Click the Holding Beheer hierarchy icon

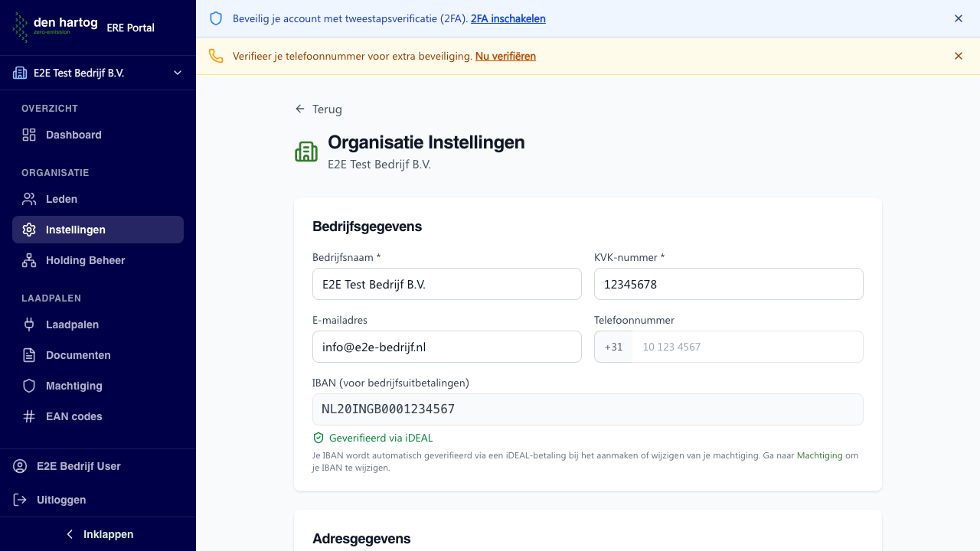pos(29,260)
